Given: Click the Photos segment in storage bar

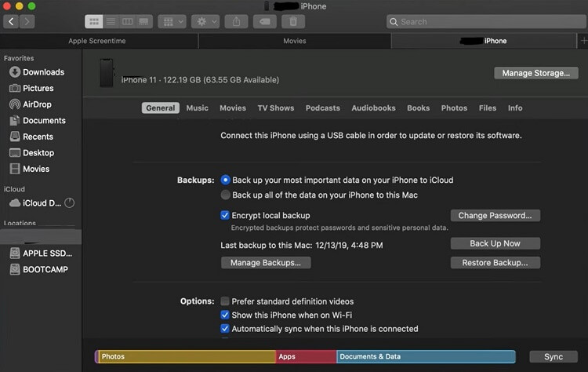Looking at the screenshot, I should click(x=187, y=356).
